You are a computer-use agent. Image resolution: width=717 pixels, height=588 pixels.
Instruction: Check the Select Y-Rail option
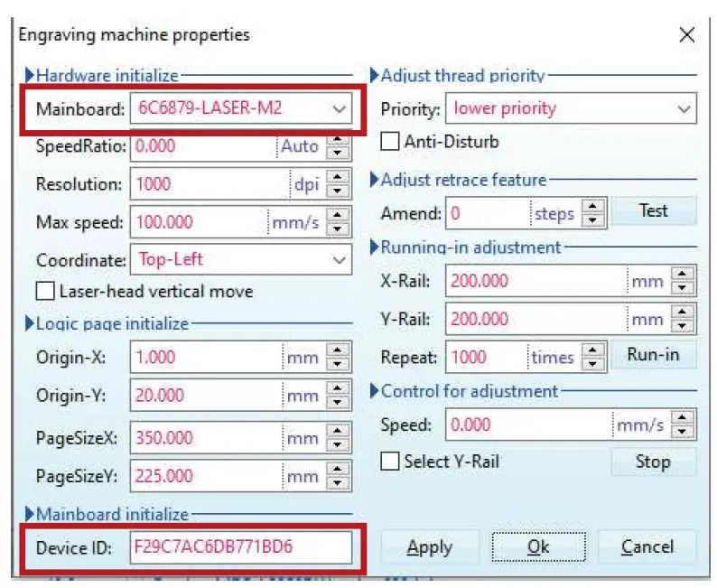click(x=389, y=461)
